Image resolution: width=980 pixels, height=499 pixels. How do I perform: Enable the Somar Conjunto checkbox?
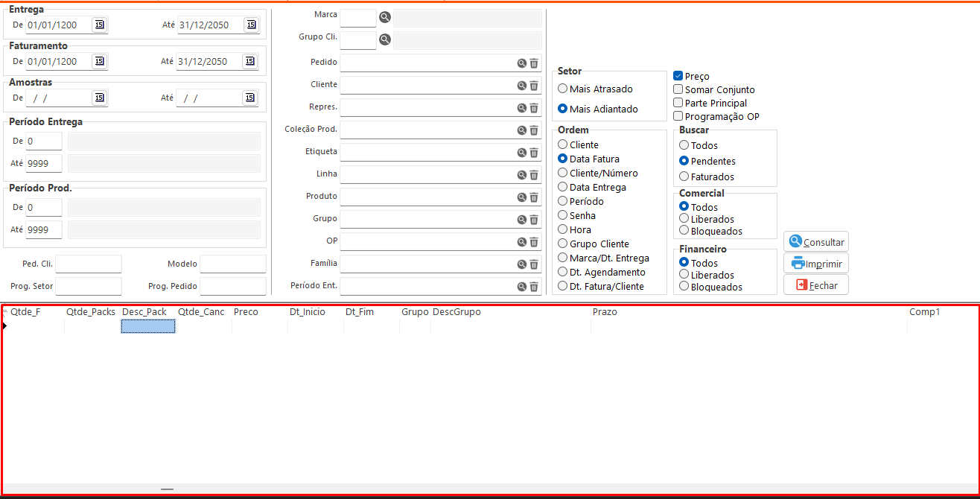[x=678, y=89]
